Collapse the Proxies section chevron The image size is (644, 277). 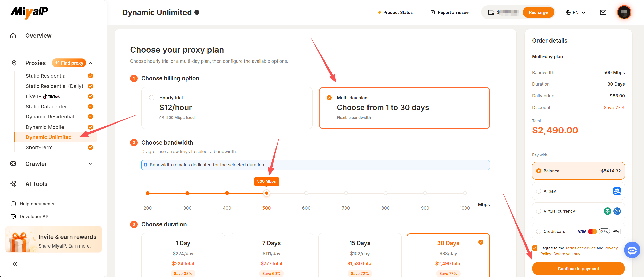(x=91, y=63)
